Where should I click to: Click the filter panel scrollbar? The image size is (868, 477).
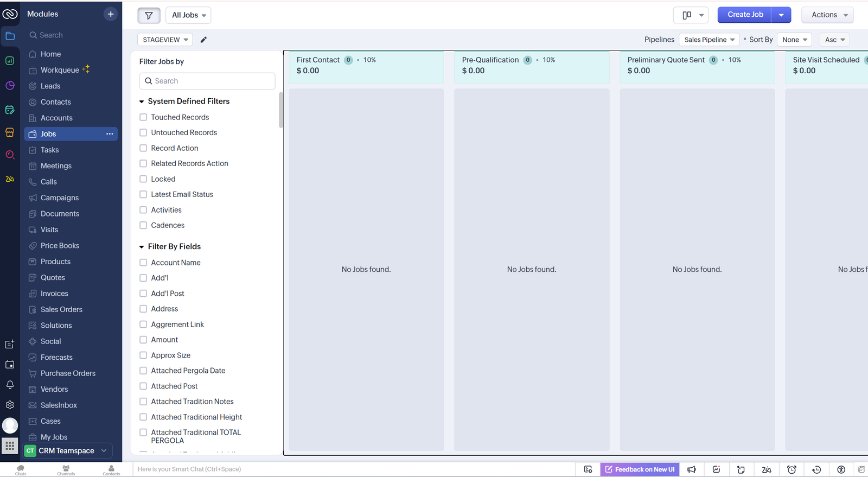point(281,110)
